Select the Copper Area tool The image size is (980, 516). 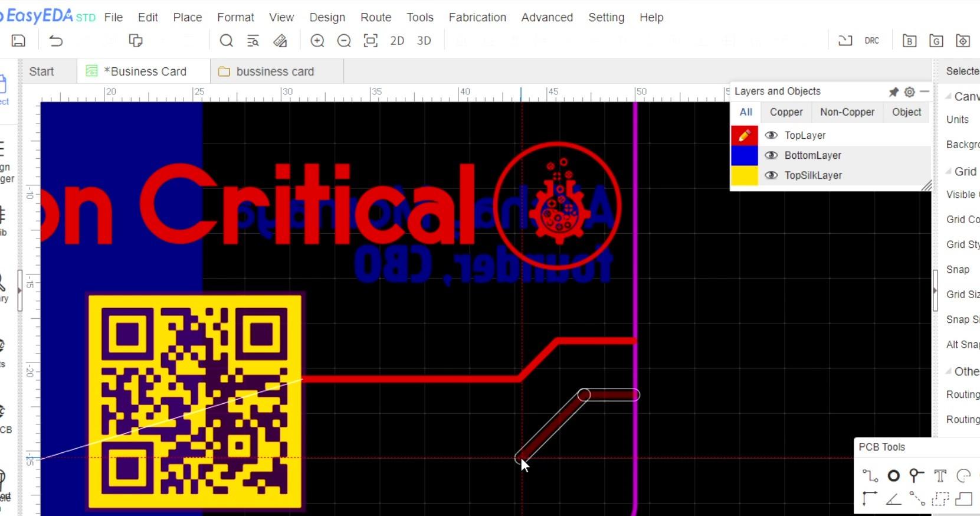[940, 499]
